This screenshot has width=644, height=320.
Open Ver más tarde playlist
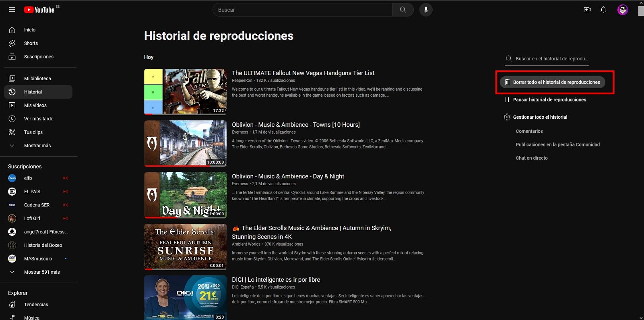click(38, 119)
